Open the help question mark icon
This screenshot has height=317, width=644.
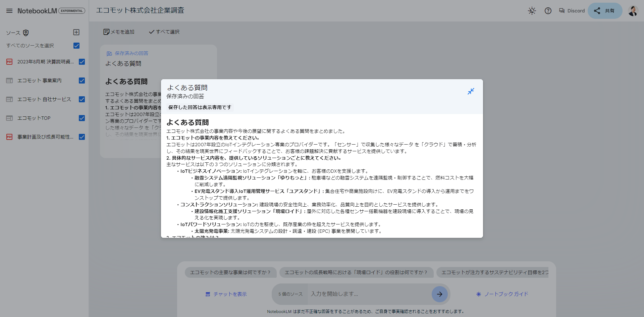point(548,11)
